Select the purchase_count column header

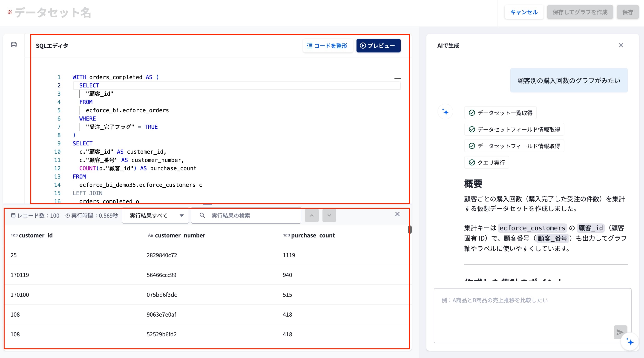(x=309, y=235)
